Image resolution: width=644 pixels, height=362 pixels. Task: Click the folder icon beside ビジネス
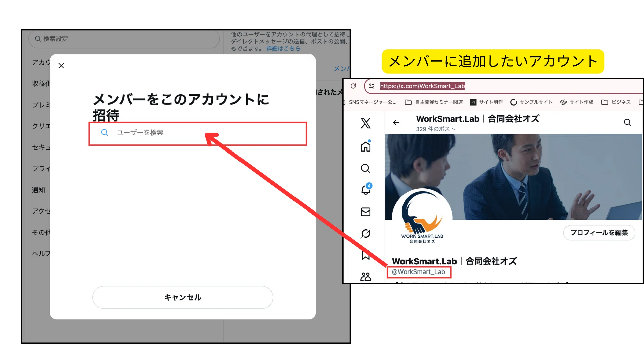[605, 102]
